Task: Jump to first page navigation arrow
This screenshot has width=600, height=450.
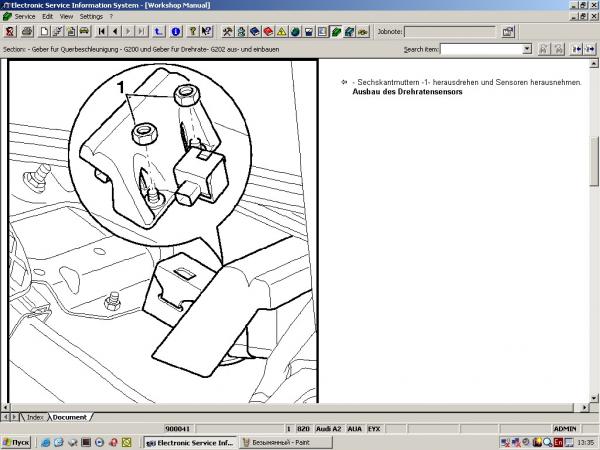Action: pyautogui.click(x=102, y=31)
